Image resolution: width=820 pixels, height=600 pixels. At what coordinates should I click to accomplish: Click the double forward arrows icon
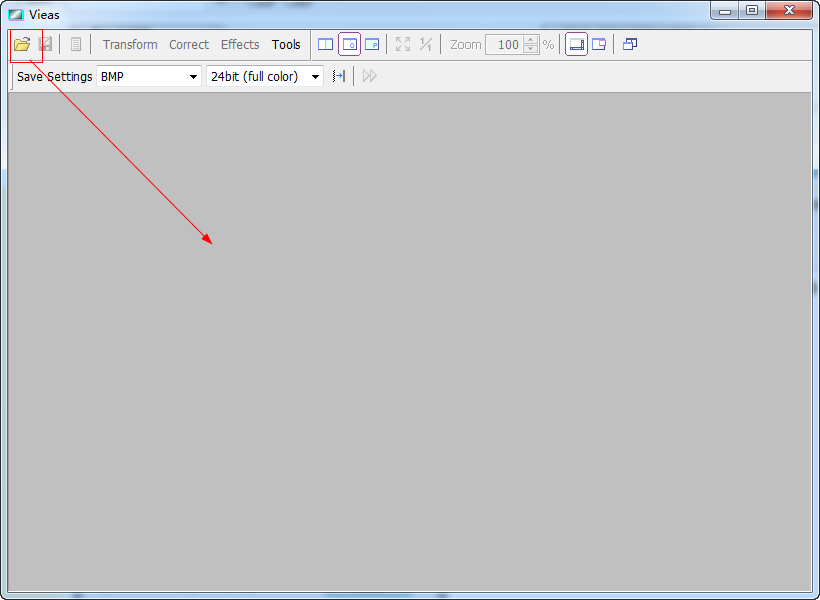click(370, 76)
